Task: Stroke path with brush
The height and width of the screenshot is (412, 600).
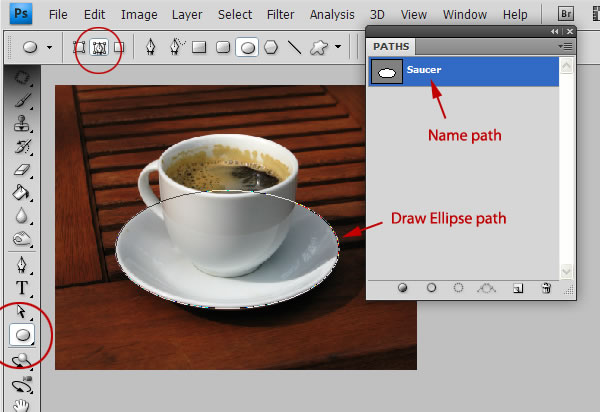Action: 431,288
